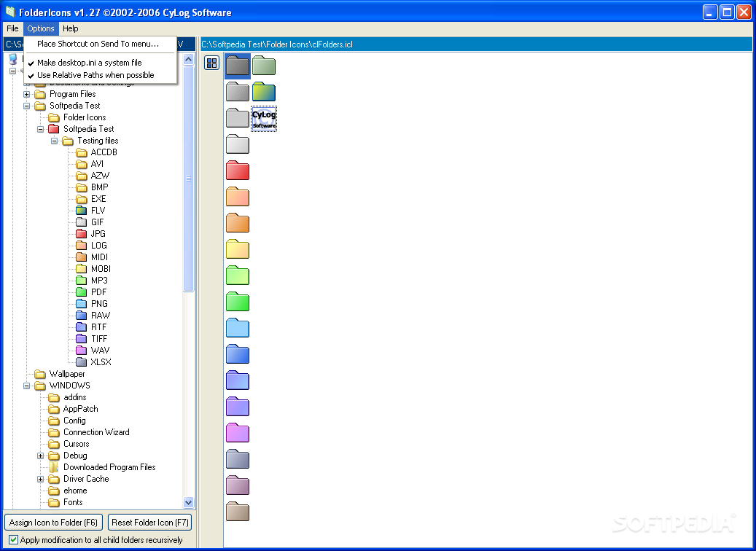Collapse the WINDOWS folder
756x551 pixels.
pos(27,386)
